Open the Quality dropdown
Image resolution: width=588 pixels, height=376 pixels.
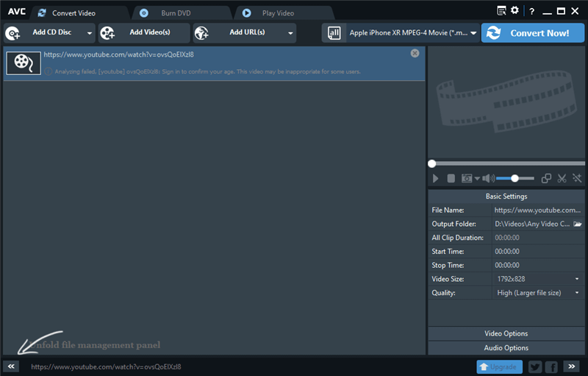[x=538, y=293]
